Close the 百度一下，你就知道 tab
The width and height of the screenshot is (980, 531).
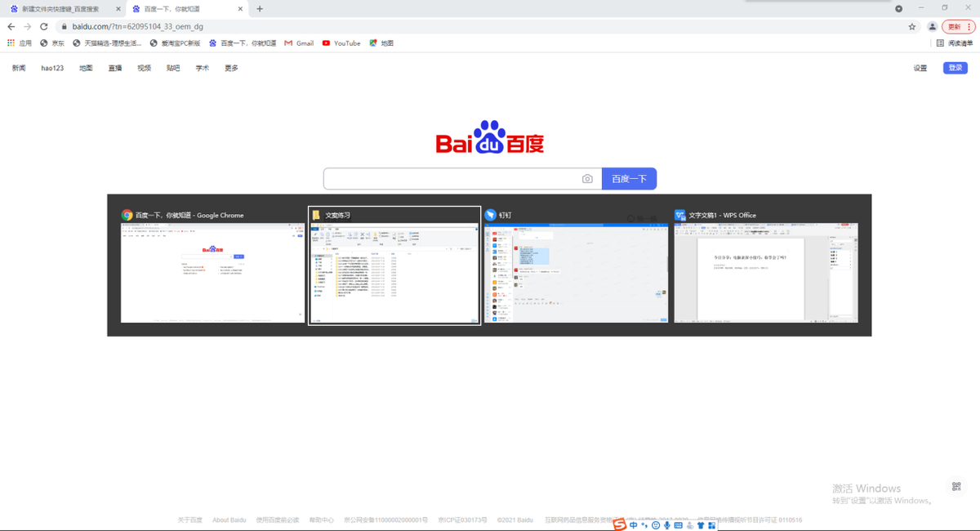240,9
